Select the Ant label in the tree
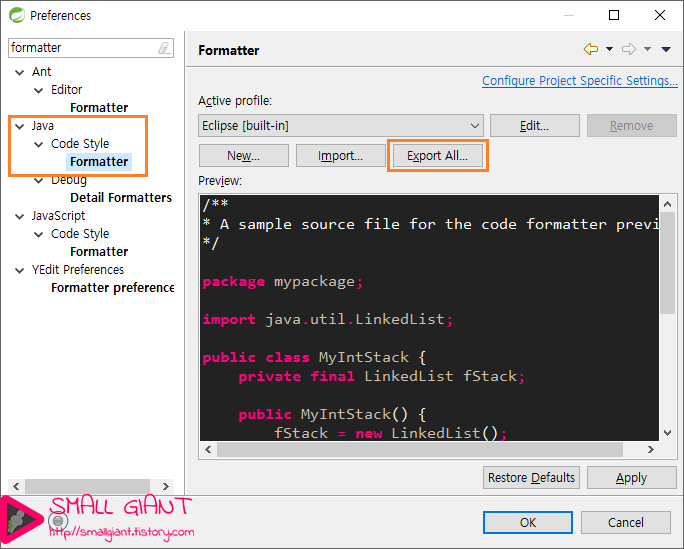 coord(41,72)
